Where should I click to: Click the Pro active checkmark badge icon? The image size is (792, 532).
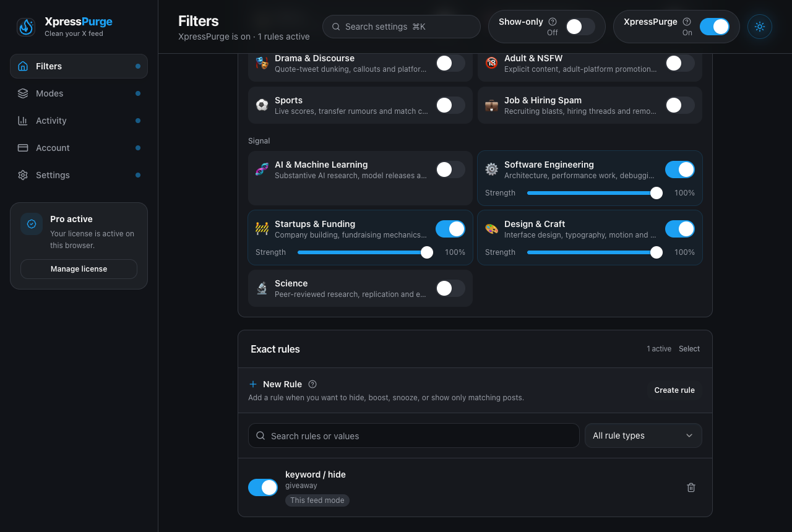(x=32, y=224)
